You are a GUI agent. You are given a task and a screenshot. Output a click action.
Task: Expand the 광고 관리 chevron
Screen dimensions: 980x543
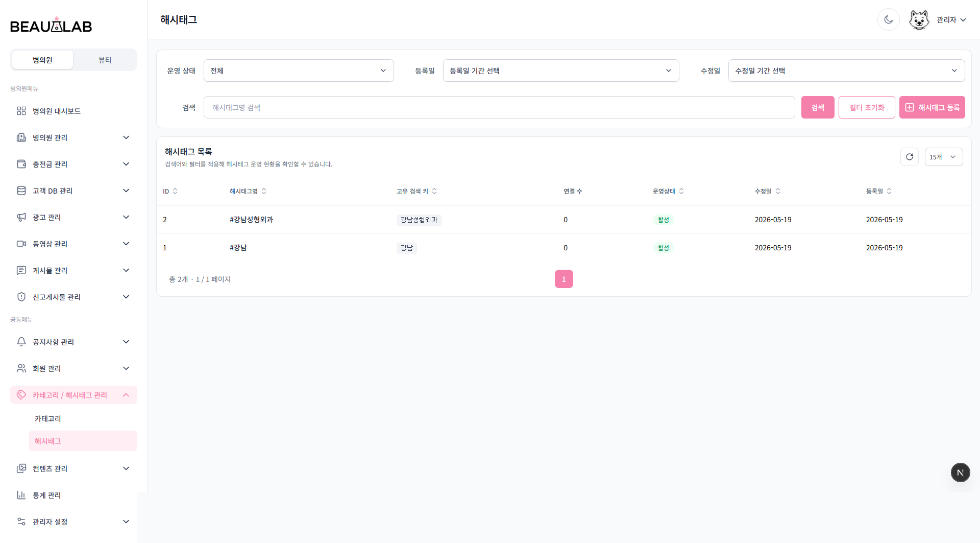pos(126,217)
